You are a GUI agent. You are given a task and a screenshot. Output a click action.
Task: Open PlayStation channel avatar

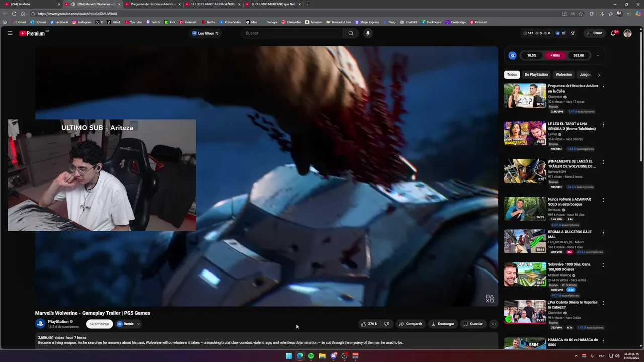pos(40,324)
